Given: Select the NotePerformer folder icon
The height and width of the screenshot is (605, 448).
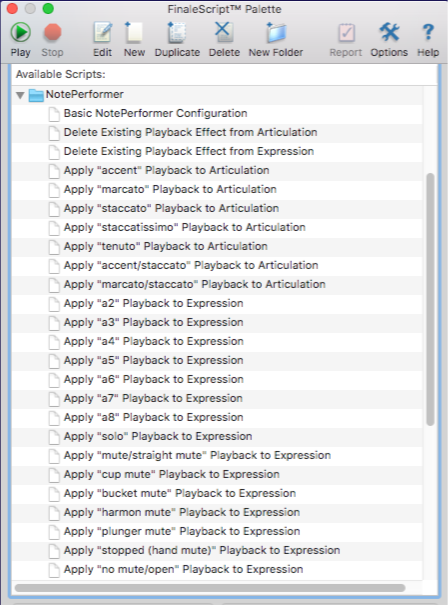Looking at the screenshot, I should coord(36,95).
